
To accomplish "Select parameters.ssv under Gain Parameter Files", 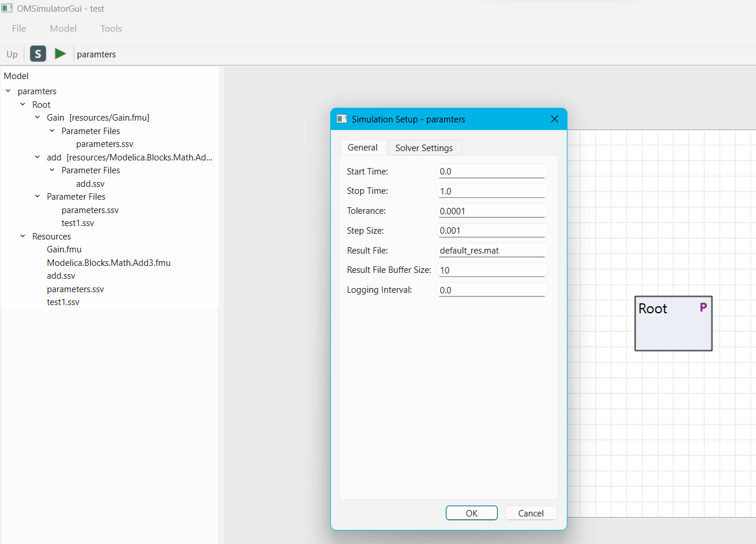I will [x=105, y=144].
